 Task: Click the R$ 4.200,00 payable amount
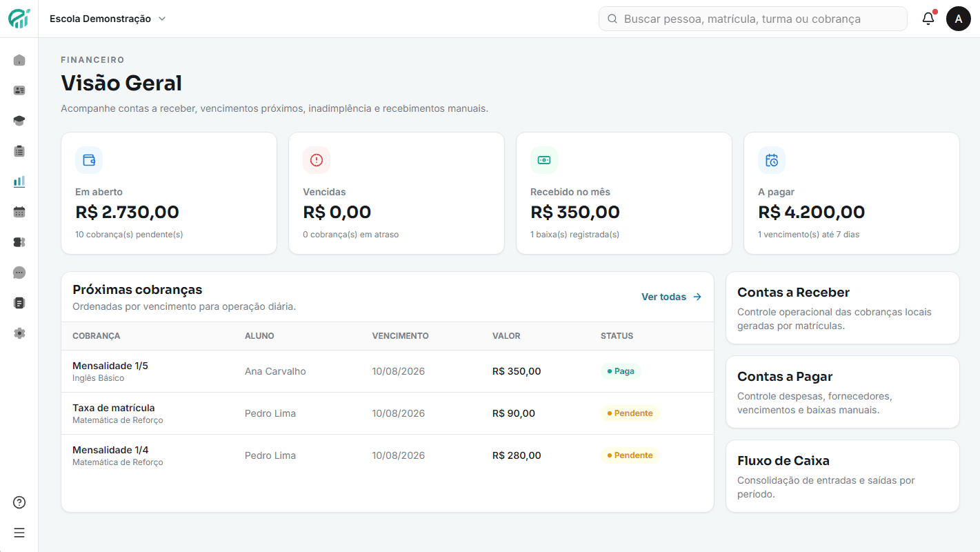tap(812, 212)
